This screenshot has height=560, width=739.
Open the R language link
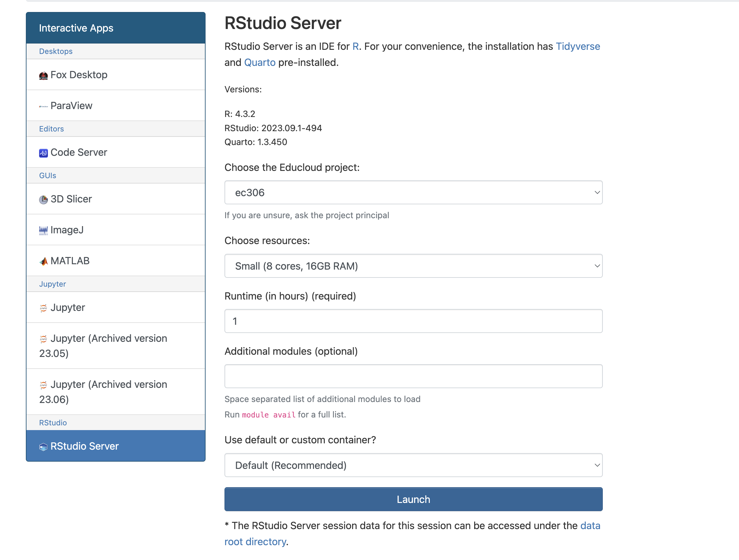[355, 46]
